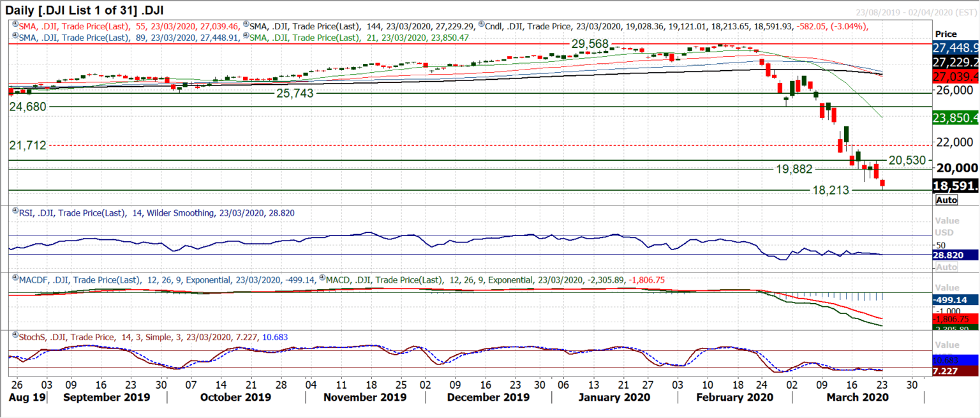Select the March 2020 axis label

[857, 397]
